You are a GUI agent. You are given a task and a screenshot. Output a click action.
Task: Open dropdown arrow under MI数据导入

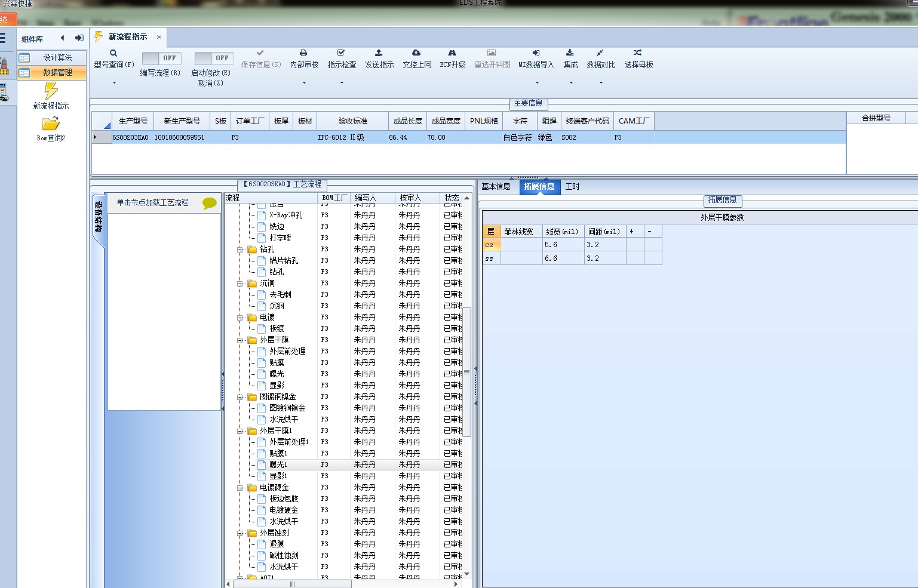(536, 83)
